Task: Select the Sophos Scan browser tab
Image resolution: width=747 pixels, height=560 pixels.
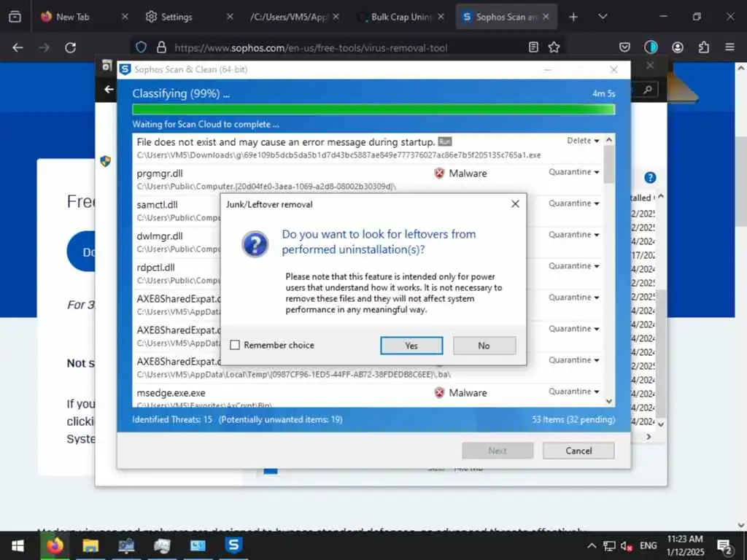Action: [x=506, y=17]
